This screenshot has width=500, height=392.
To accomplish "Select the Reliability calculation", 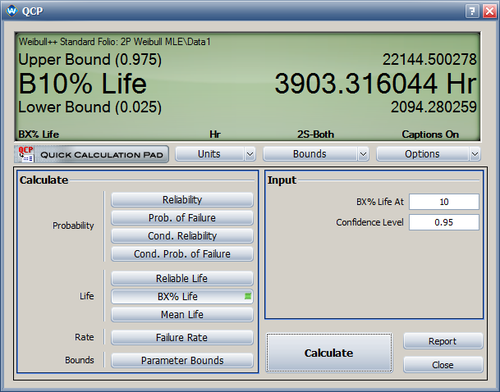I will coord(182,200).
